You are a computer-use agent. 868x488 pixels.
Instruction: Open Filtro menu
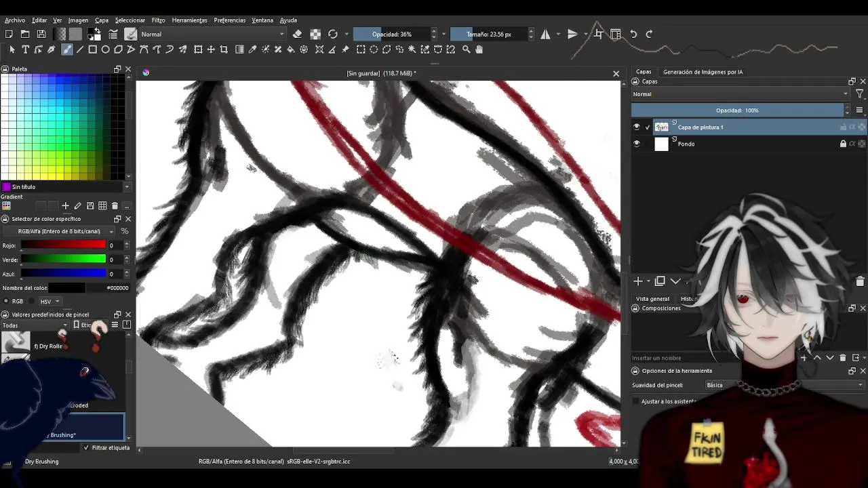click(x=158, y=20)
